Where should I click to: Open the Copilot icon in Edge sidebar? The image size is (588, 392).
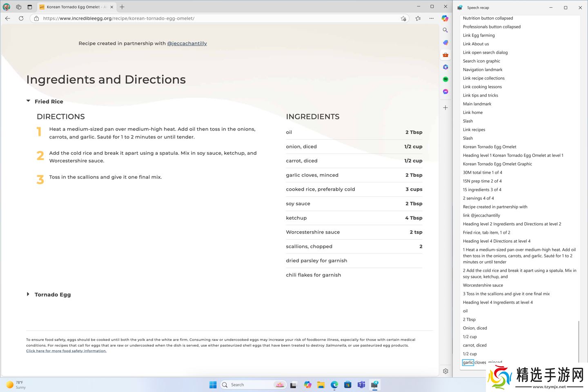coord(445,18)
